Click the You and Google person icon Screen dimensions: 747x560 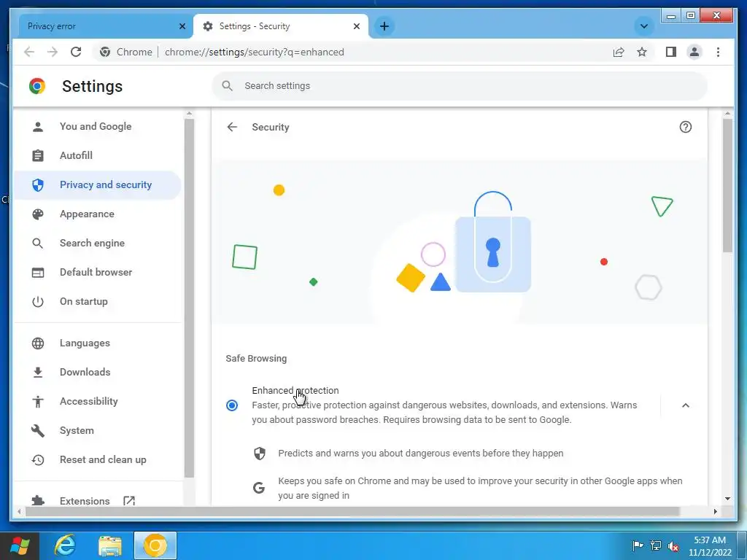pyautogui.click(x=38, y=127)
